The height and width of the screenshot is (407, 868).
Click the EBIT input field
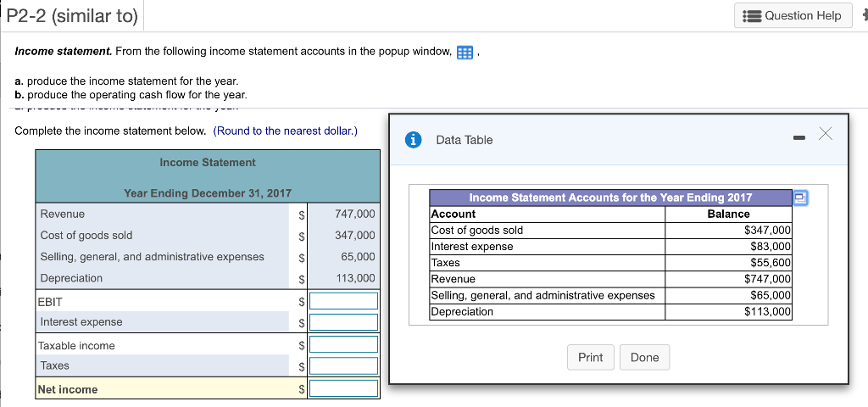pyautogui.click(x=343, y=301)
